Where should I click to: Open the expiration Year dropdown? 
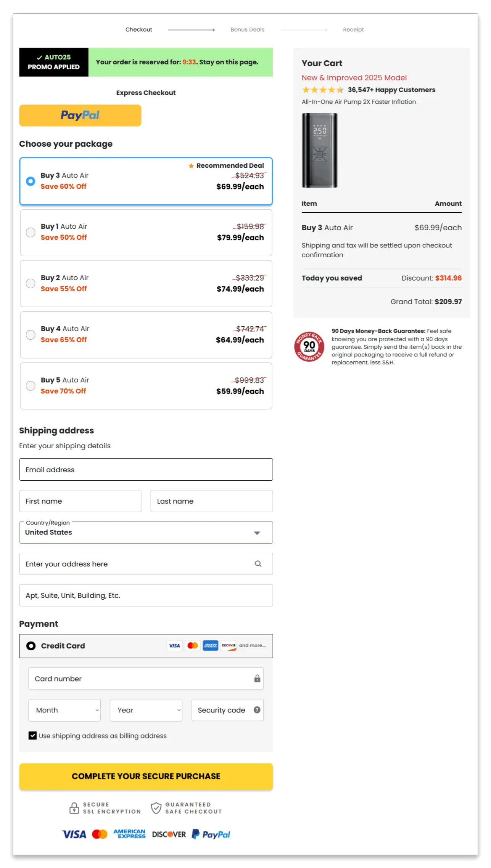click(x=146, y=710)
